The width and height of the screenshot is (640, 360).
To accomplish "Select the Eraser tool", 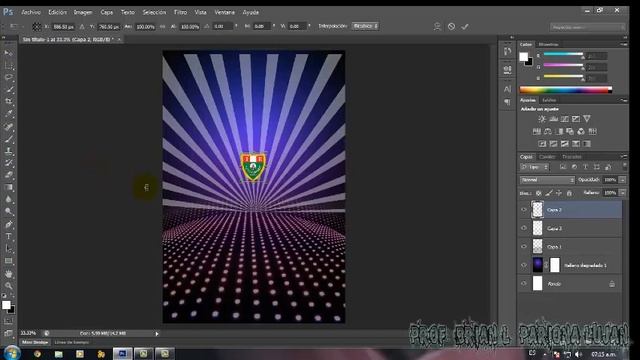I will [x=8, y=175].
